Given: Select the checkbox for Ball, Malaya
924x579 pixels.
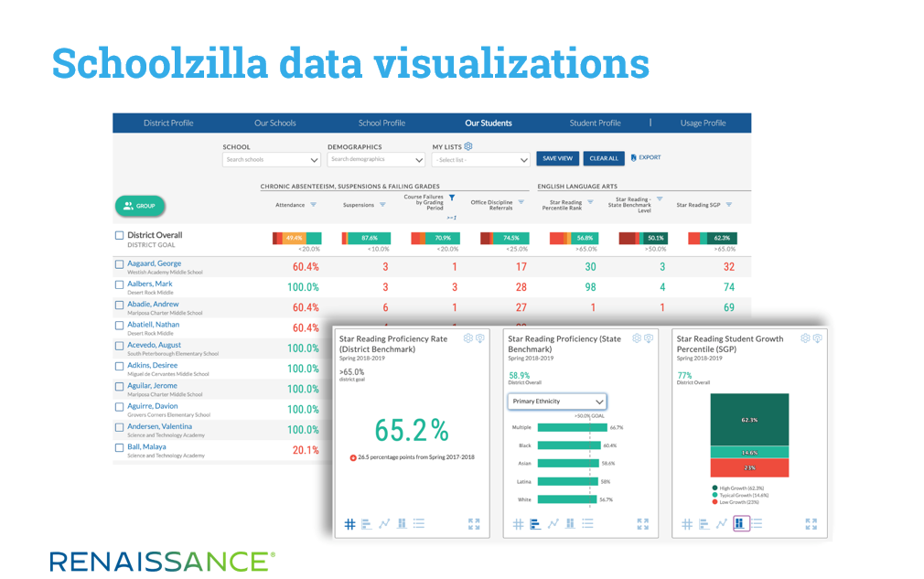Looking at the screenshot, I should pos(120,447).
